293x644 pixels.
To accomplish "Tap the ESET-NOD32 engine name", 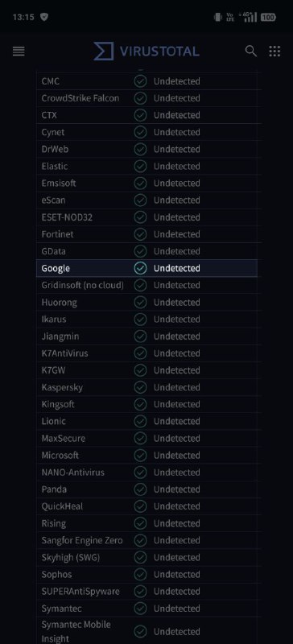I will click(67, 217).
